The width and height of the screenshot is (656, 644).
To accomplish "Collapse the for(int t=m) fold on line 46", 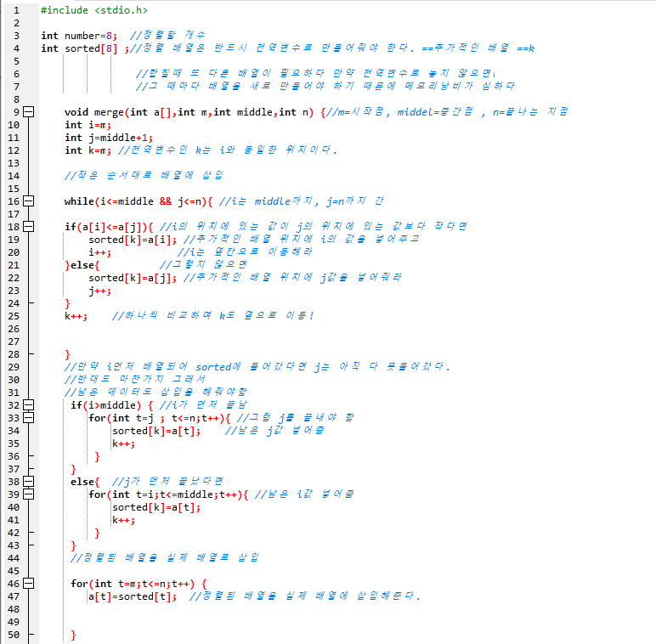I will pyautogui.click(x=28, y=584).
